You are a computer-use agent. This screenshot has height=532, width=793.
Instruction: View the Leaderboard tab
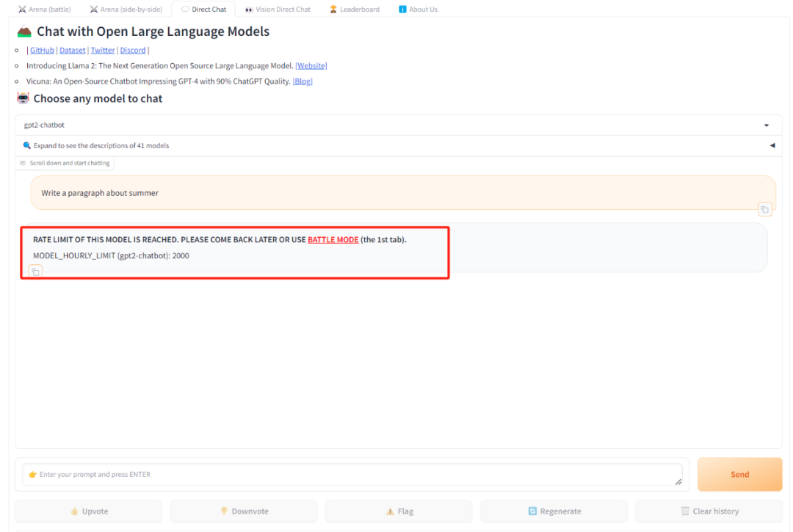coord(355,9)
